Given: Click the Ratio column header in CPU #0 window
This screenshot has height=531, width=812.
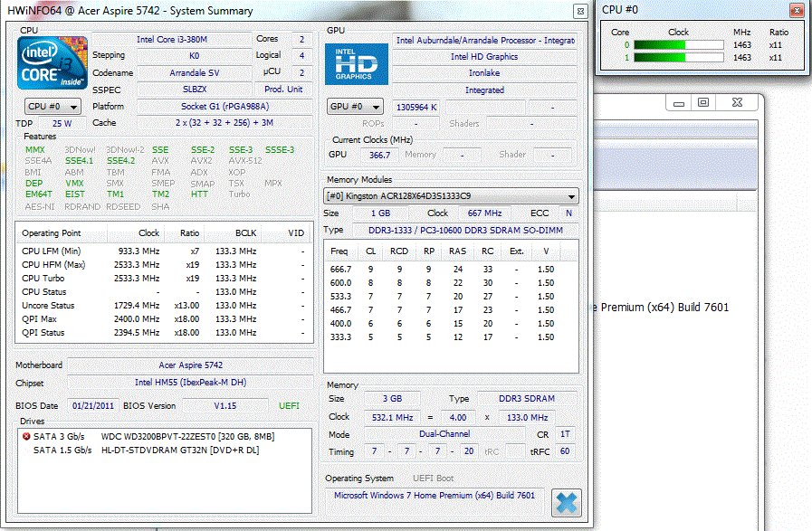Looking at the screenshot, I should (779, 32).
